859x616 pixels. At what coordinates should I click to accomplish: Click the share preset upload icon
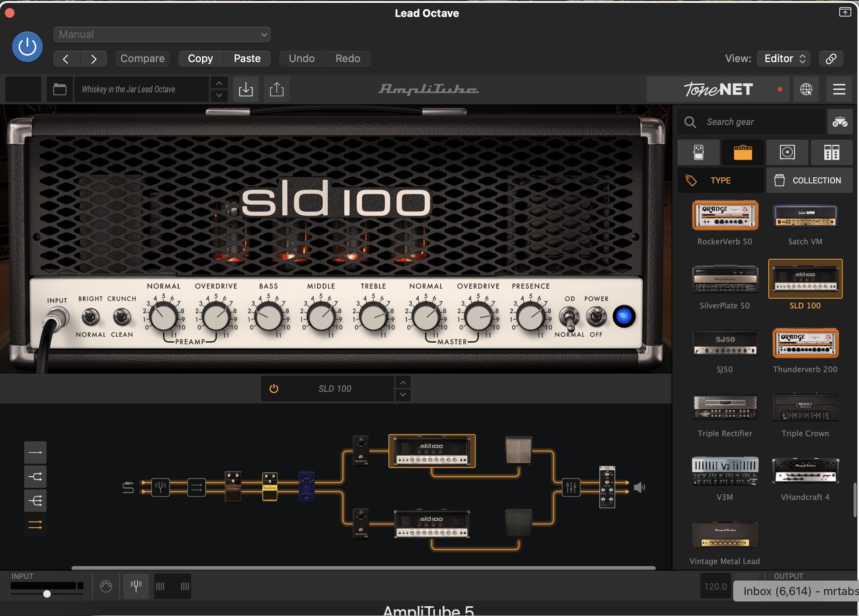point(277,89)
